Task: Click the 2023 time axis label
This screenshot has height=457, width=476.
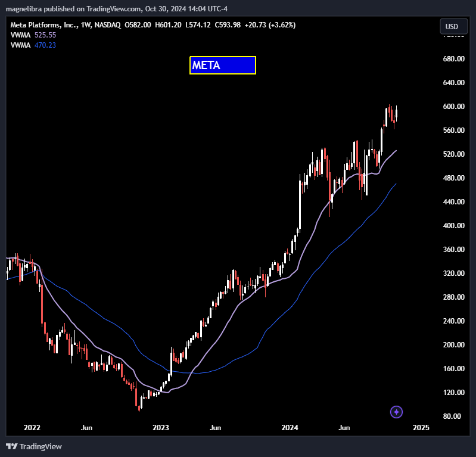Action: [161, 428]
